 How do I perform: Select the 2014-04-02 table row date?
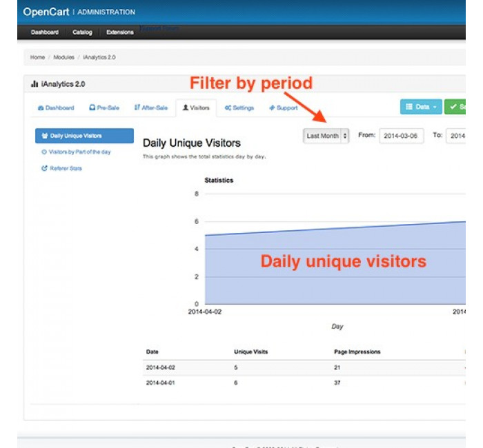[x=161, y=367]
